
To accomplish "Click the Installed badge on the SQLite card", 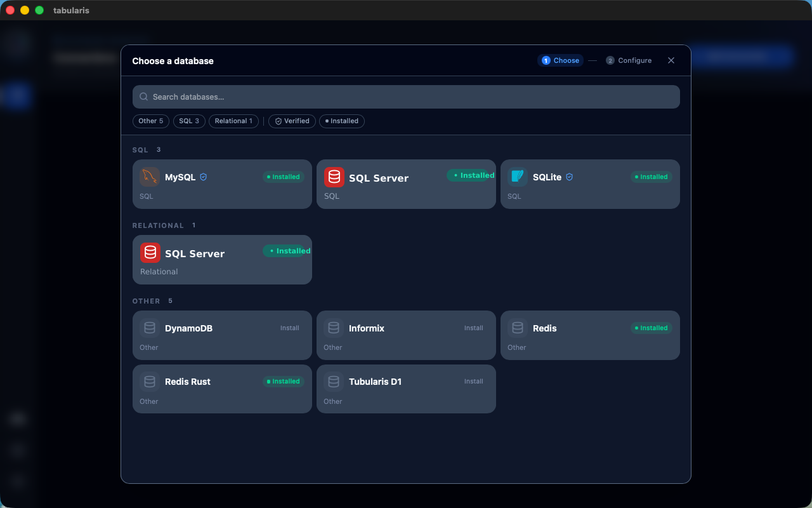I will coord(652,177).
